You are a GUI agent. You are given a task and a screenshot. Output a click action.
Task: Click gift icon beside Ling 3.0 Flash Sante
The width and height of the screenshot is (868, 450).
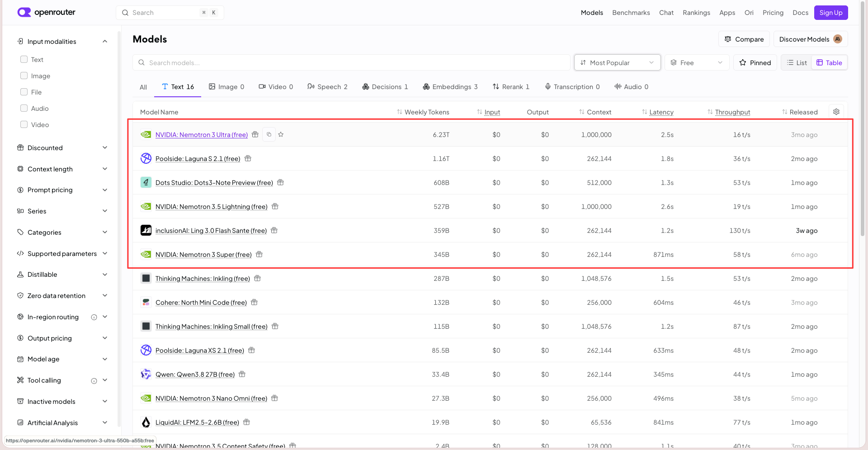point(274,230)
